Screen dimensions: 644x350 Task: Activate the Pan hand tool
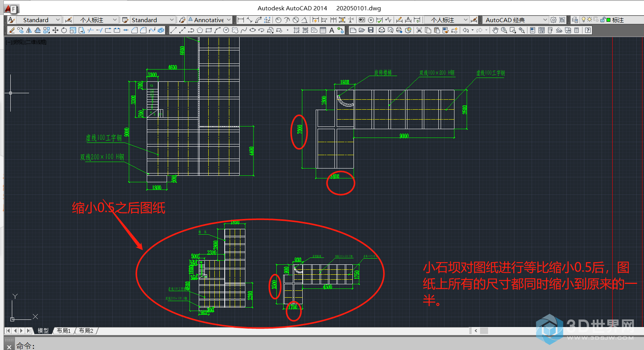[x=495, y=30]
